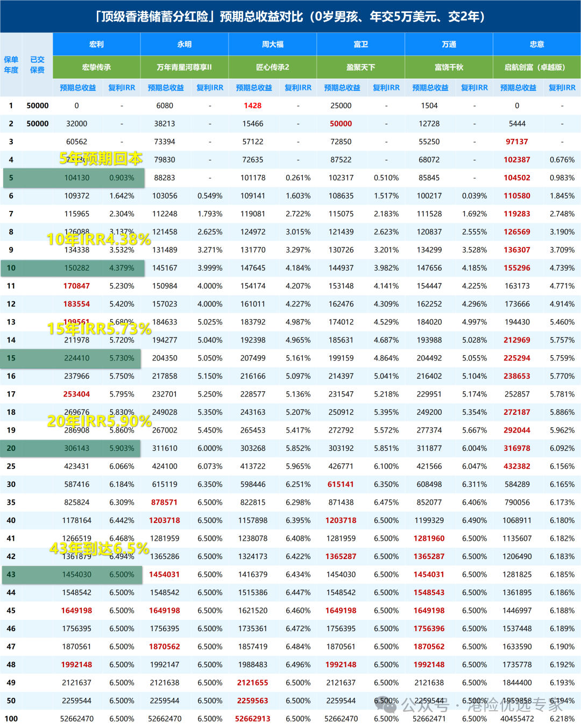Click the 启航创富（卓越版）product header
This screenshot has height=728, width=581.
click(x=537, y=67)
